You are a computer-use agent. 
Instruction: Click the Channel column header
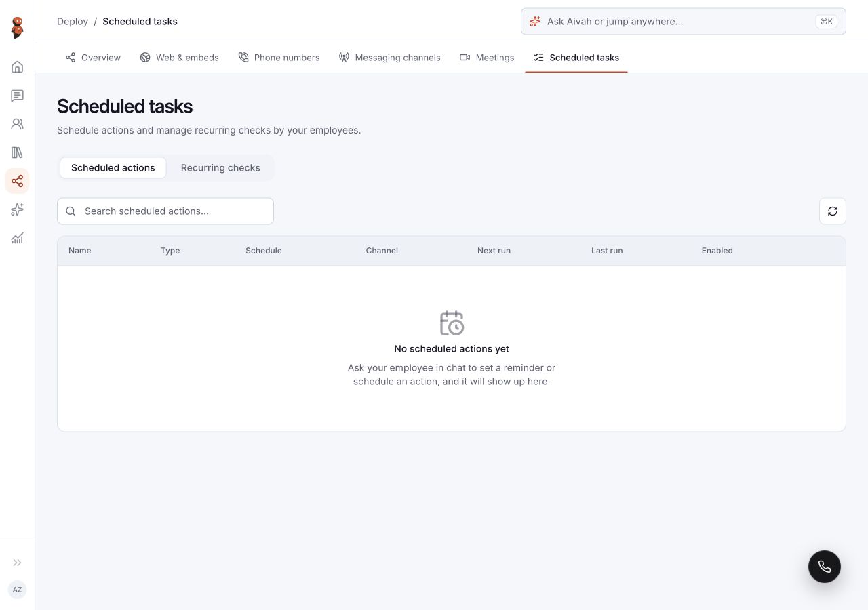click(x=382, y=251)
